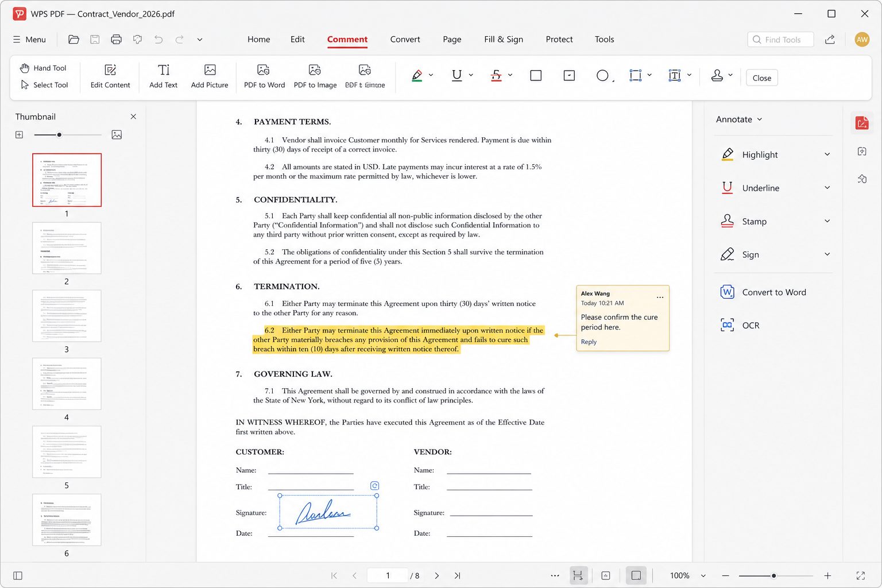Go to the first page
Screen dimensions: 882x588
(x=334, y=575)
